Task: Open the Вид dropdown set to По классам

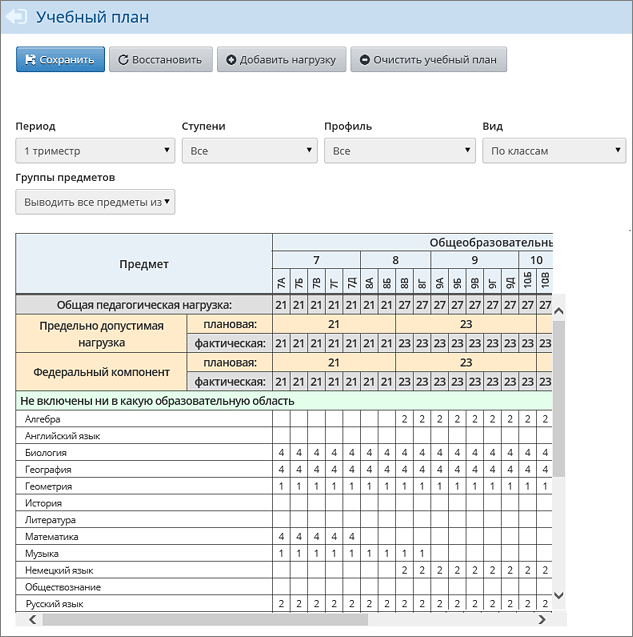Action: pos(553,151)
